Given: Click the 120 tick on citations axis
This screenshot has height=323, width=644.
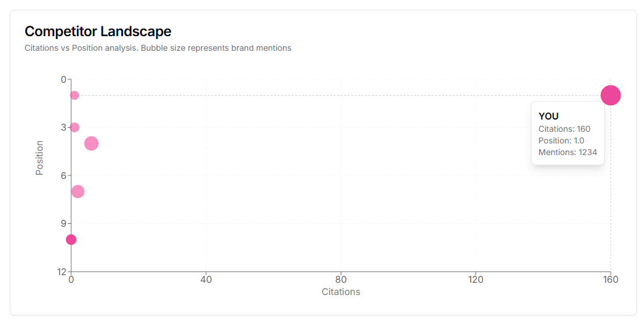Looking at the screenshot, I should 475,279.
